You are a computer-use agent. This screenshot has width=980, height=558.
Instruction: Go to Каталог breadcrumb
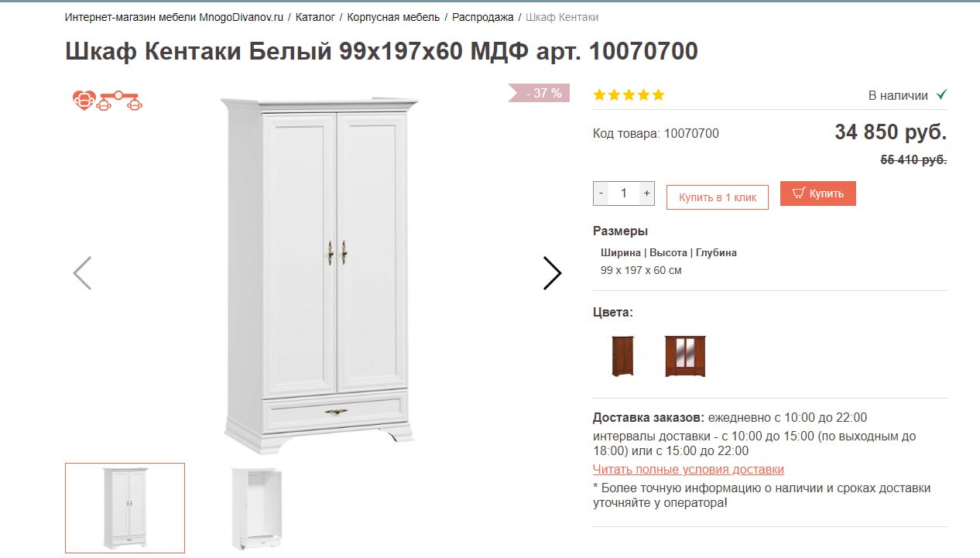click(x=316, y=17)
